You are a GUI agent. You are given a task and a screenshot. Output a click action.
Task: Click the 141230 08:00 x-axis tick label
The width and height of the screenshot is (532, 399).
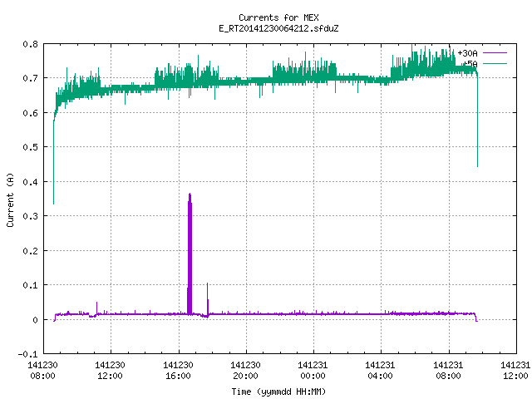(x=42, y=371)
